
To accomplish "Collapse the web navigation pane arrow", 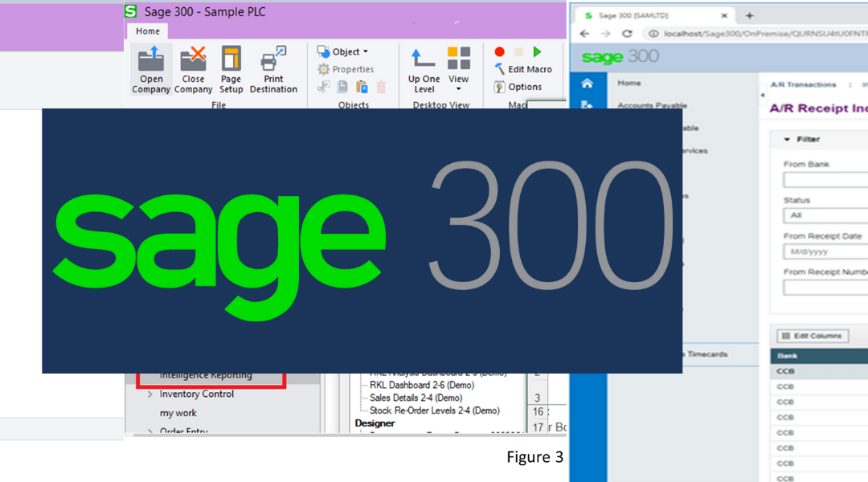I will pos(762,95).
